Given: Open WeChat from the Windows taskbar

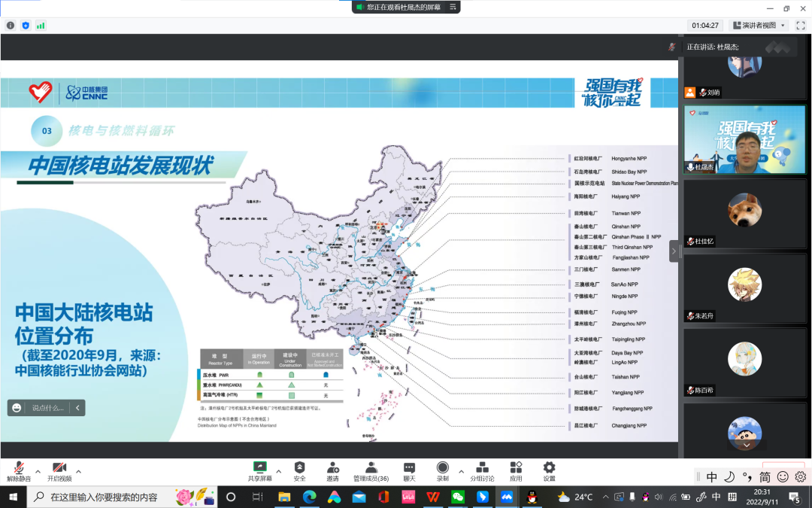Looking at the screenshot, I should click(457, 497).
